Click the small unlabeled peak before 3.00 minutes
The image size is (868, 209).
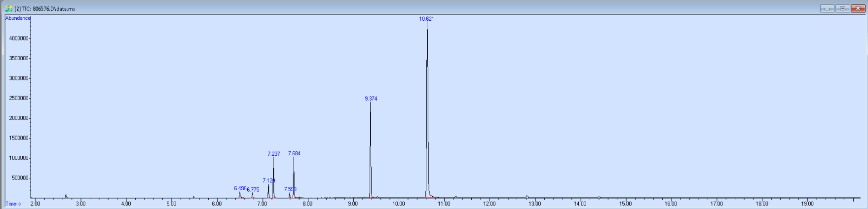[x=66, y=196]
